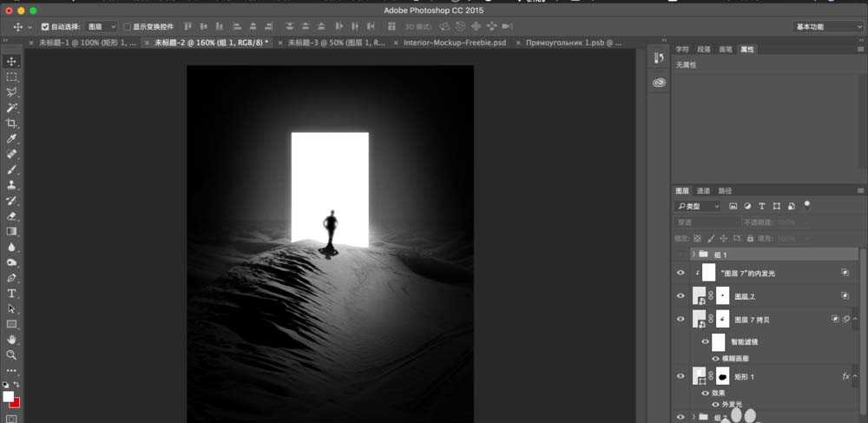The image size is (868, 423).
Task: Toggle visibility of 矩形 1 layer
Action: [681, 377]
